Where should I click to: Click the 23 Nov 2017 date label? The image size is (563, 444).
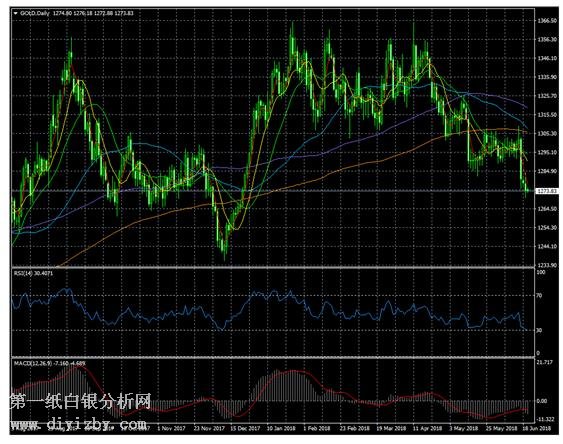point(209,428)
